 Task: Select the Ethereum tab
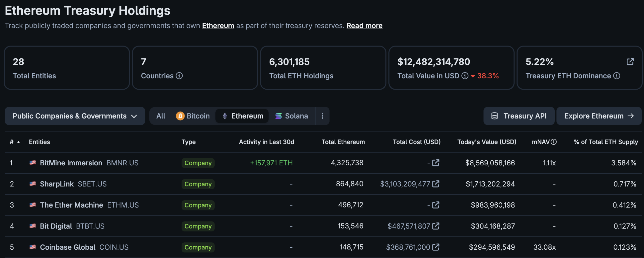click(x=242, y=116)
